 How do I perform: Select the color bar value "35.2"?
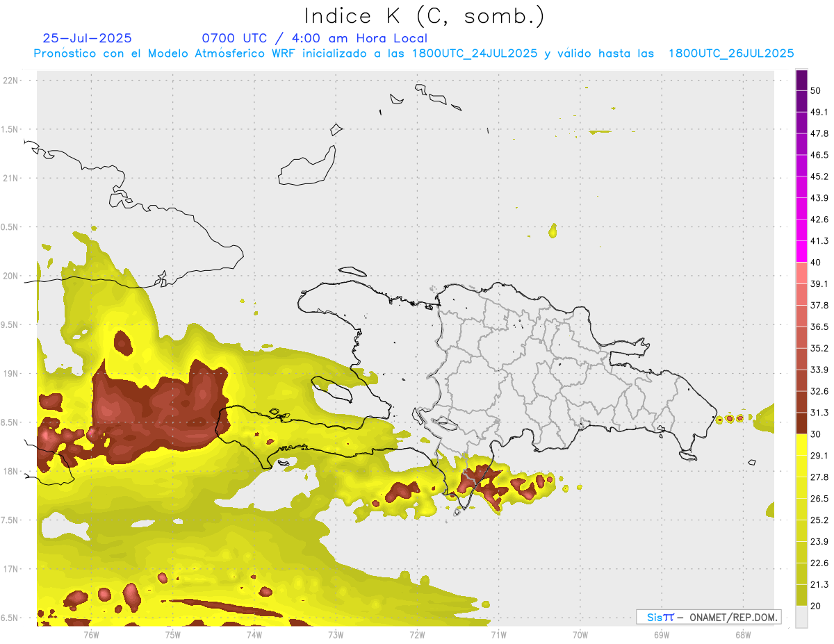pyautogui.click(x=819, y=348)
